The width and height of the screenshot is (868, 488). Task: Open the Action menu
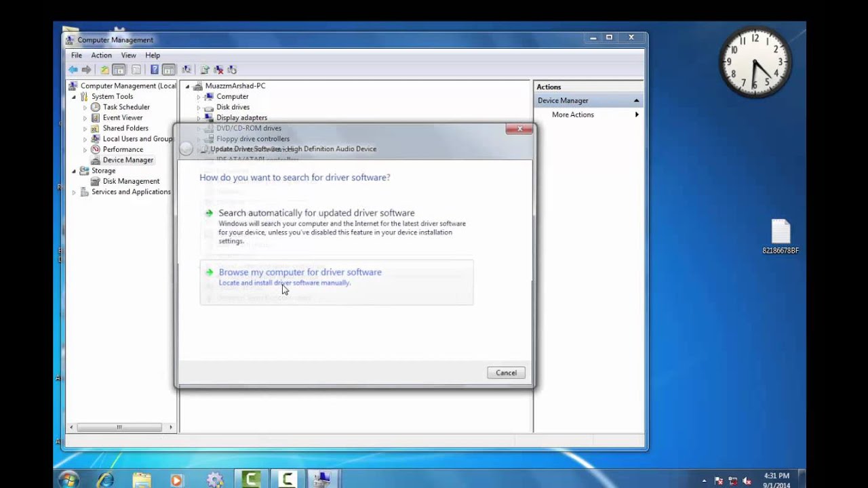click(101, 56)
